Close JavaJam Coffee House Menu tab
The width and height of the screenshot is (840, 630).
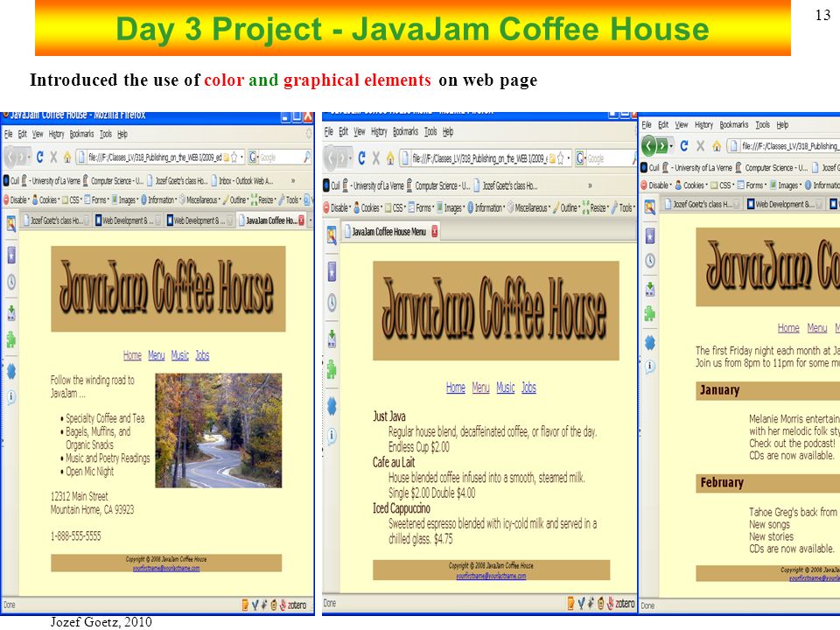(x=435, y=231)
